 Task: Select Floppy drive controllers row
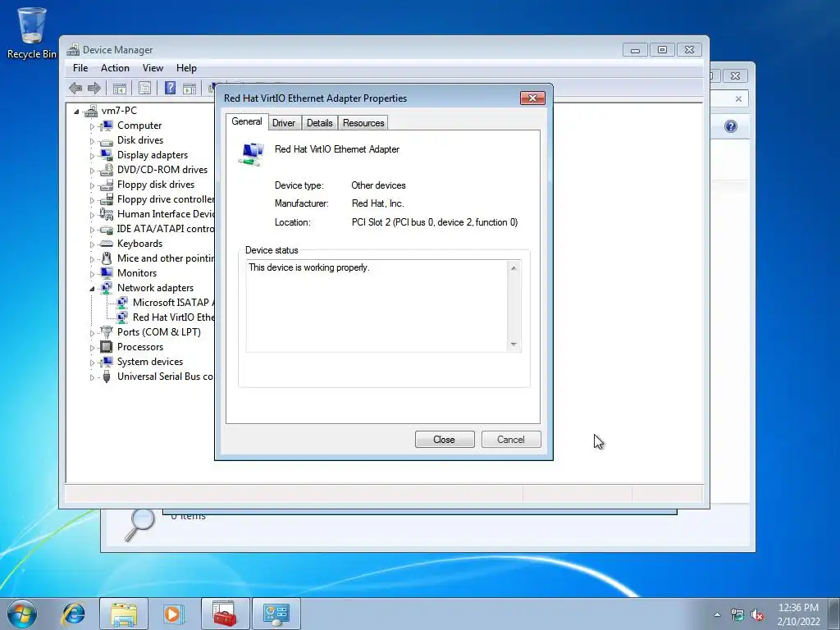point(157,199)
